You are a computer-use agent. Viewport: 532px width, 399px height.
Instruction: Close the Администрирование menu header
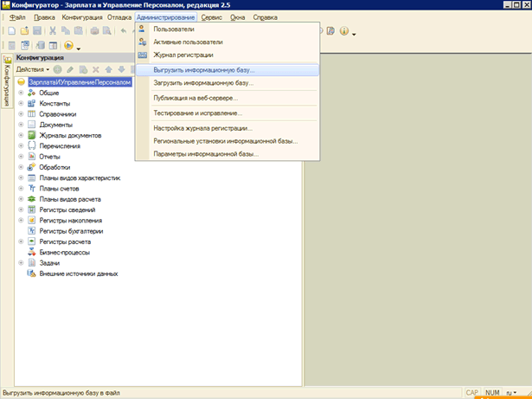point(165,17)
